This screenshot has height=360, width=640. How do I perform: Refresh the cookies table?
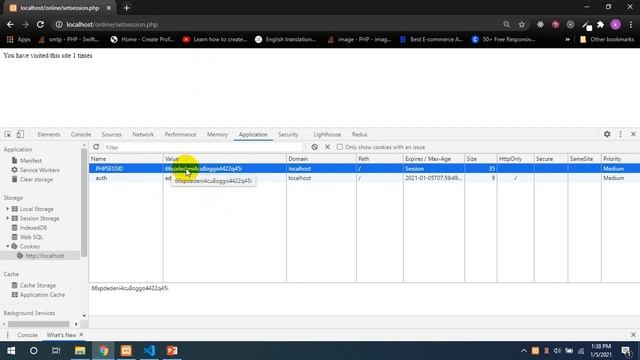click(96, 147)
